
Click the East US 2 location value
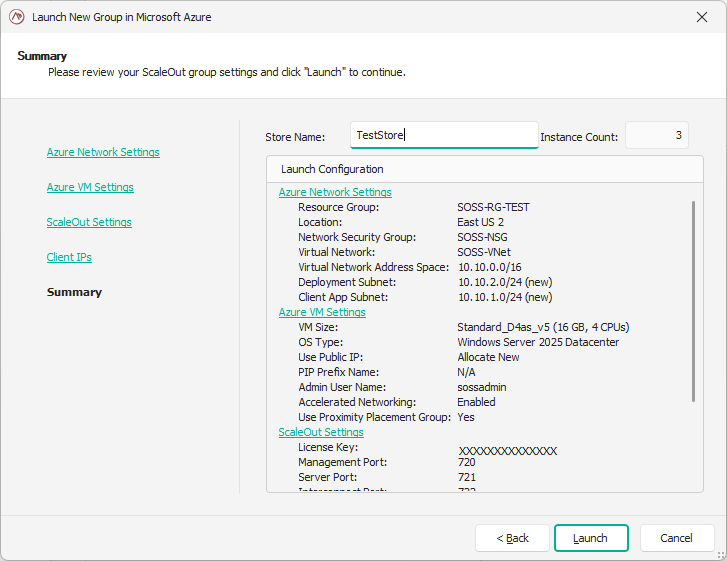click(480, 222)
